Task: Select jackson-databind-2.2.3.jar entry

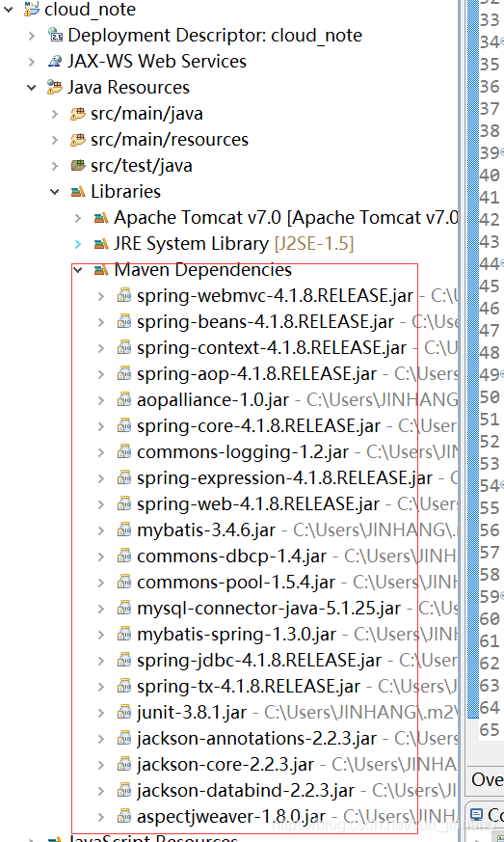Action: [246, 791]
